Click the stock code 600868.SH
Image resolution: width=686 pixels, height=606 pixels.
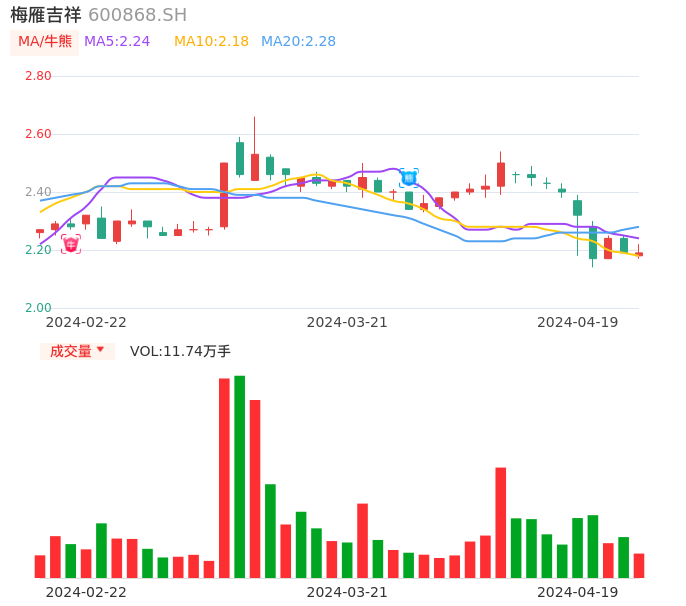click(x=137, y=15)
